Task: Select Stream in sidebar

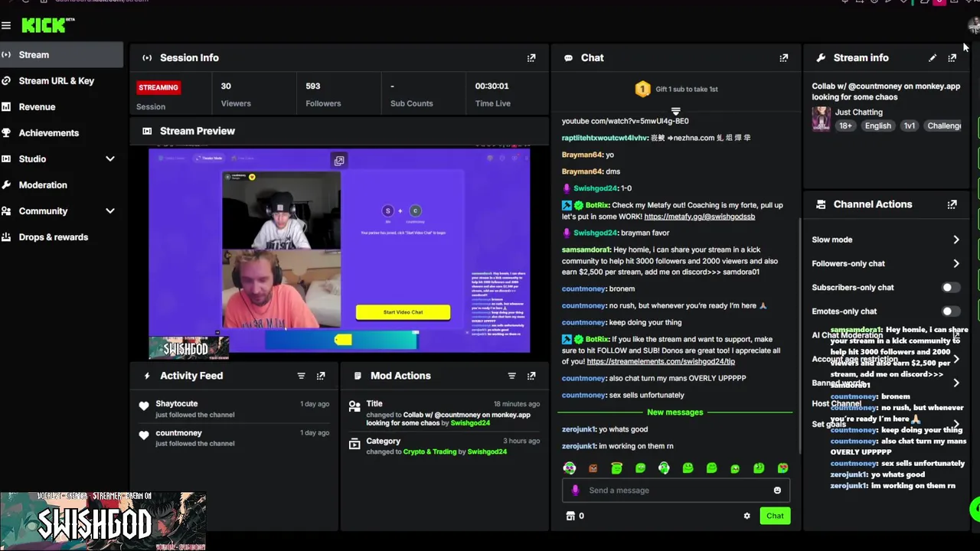Action: [x=61, y=55]
